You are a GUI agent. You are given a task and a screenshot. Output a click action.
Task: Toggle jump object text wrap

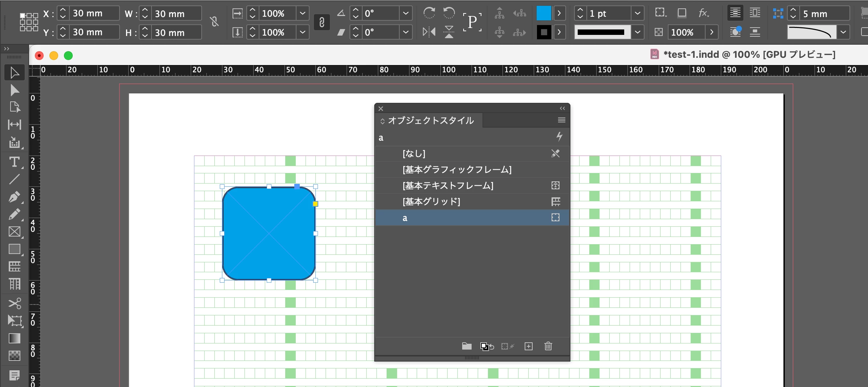pyautogui.click(x=755, y=32)
